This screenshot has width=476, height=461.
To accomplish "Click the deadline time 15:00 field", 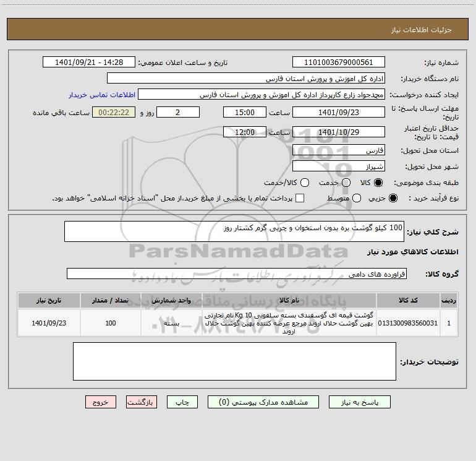I will 245,112.
